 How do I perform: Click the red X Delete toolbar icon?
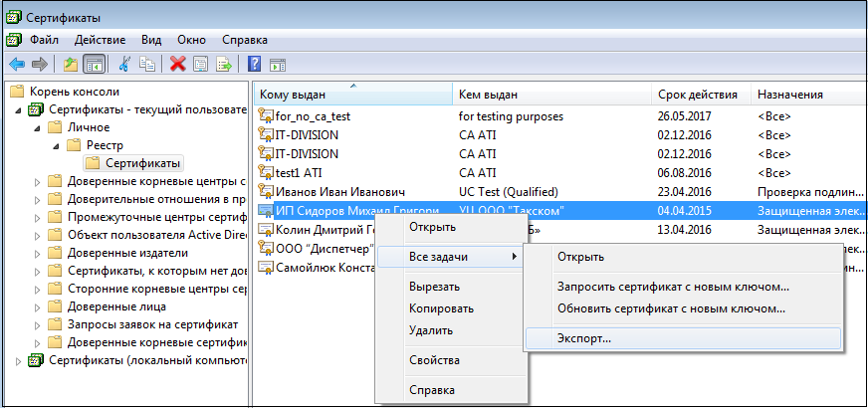coord(177,64)
